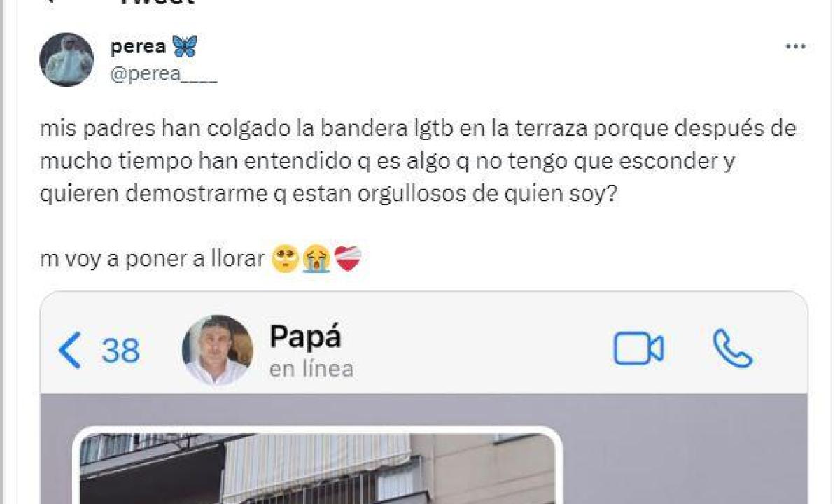Click the @perea____ handle
This screenshot has width=840, height=504.
(x=164, y=75)
